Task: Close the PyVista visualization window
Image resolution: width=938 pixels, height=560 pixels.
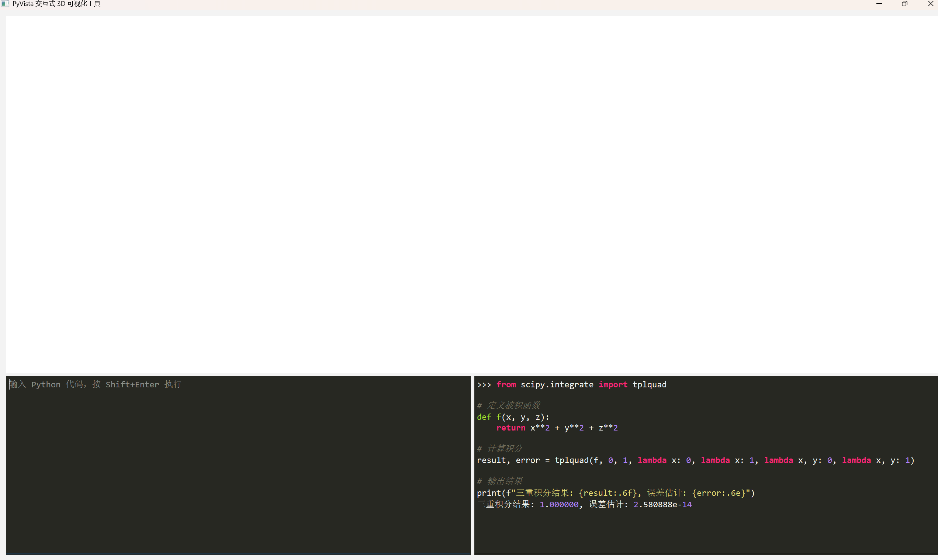Action: pos(930,4)
